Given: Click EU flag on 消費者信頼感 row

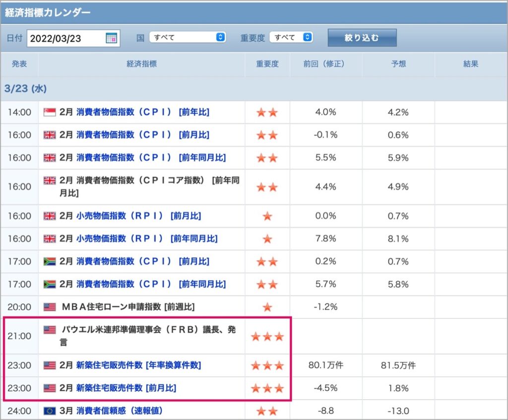Looking at the screenshot, I should [x=50, y=411].
